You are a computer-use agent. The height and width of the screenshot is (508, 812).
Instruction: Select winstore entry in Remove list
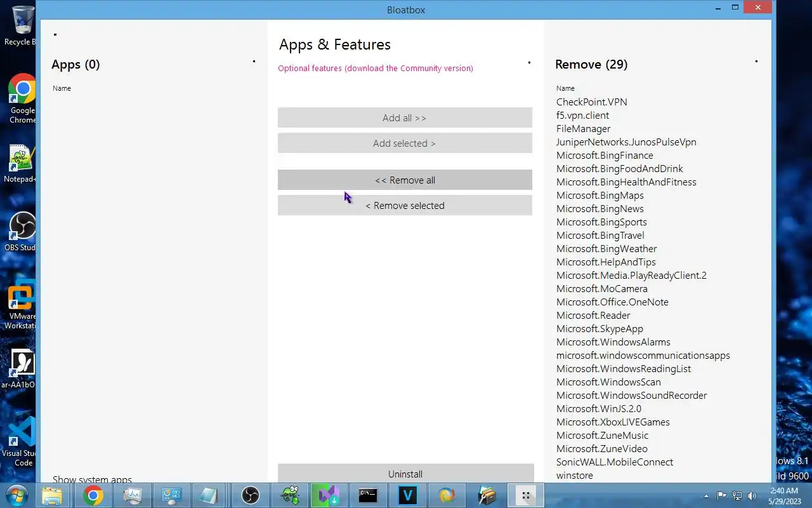(575, 475)
